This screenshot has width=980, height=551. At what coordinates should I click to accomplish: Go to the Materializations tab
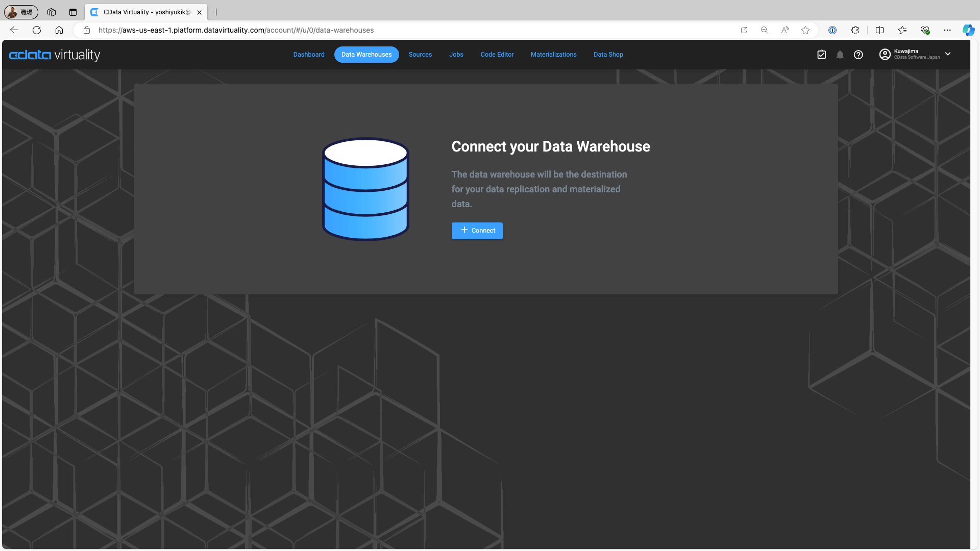click(x=553, y=55)
